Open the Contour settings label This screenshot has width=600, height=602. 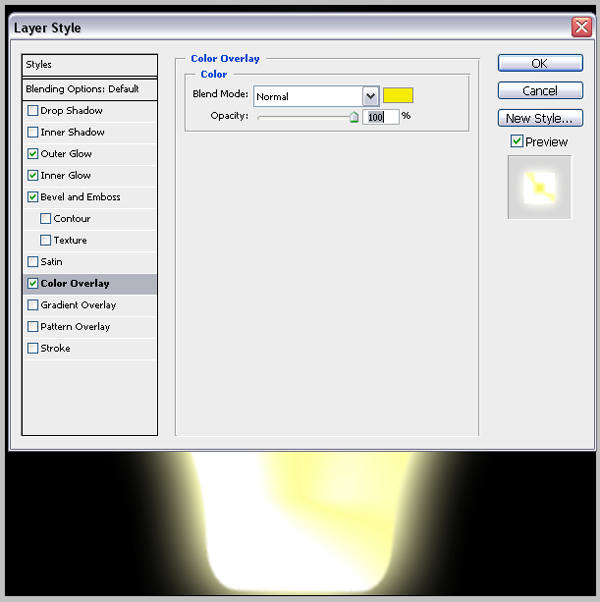tap(72, 218)
